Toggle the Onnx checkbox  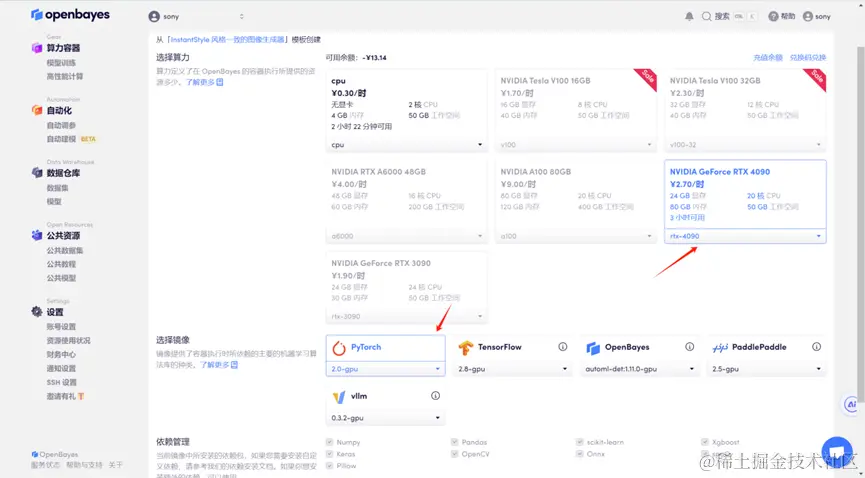[x=580, y=454]
